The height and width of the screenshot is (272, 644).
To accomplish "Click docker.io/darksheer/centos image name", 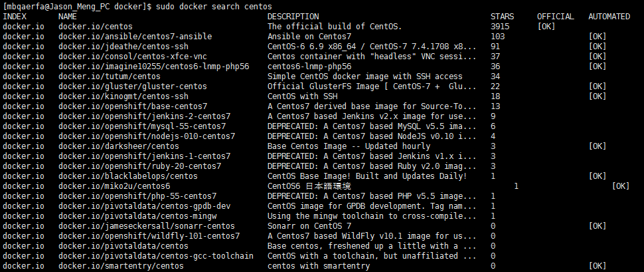I will (119, 146).
